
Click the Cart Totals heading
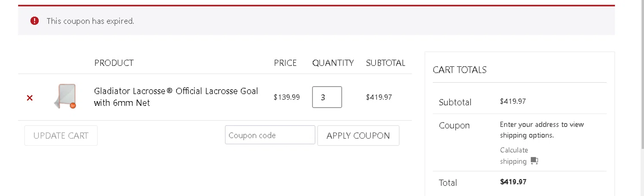coord(459,70)
